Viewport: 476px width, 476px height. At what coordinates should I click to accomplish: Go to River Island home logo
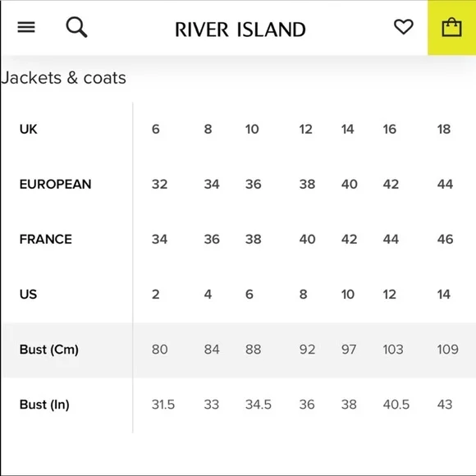[240, 30]
